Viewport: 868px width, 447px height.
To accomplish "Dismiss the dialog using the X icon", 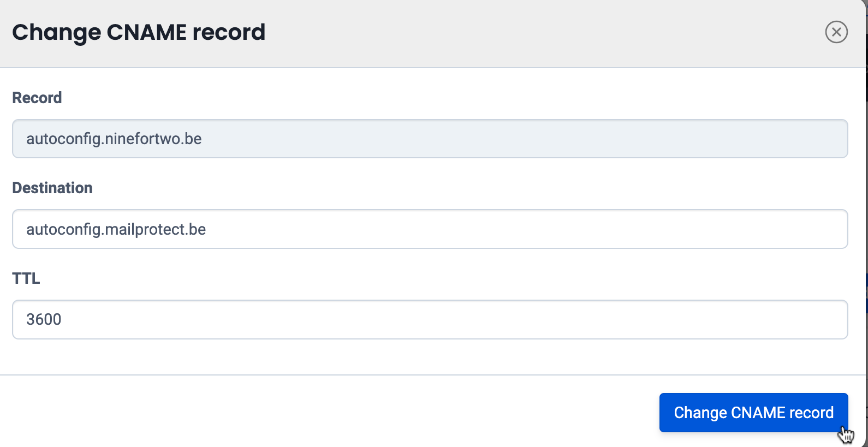I will point(836,32).
